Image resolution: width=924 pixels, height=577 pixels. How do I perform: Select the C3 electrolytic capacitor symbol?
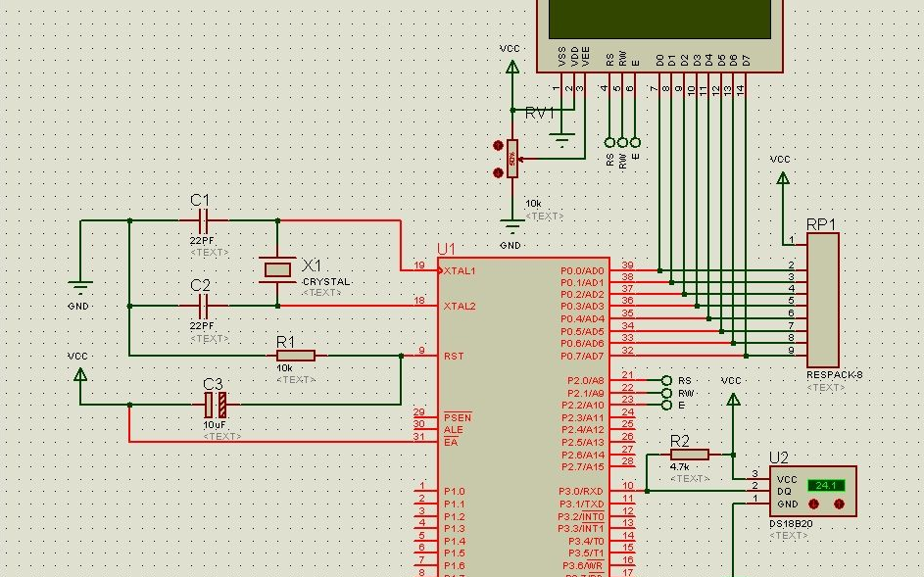coord(216,405)
